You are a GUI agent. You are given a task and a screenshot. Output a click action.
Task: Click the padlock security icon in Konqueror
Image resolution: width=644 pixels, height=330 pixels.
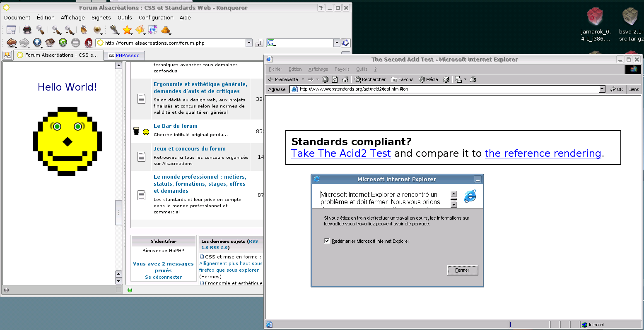point(84,30)
